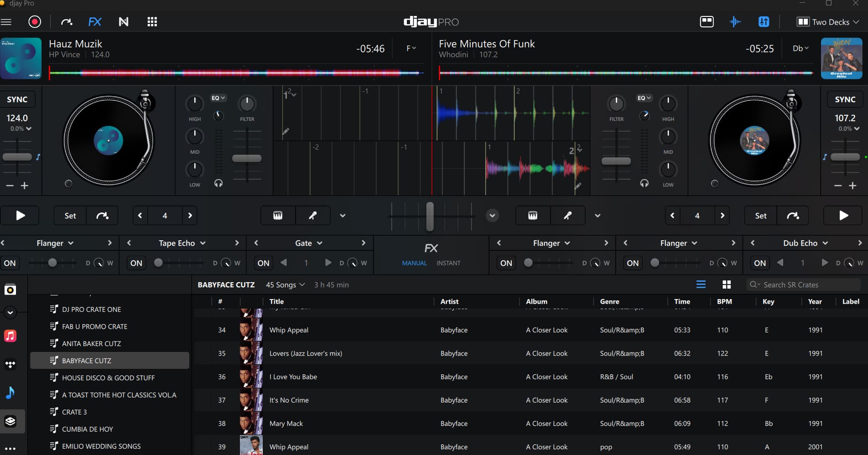Play the right deck track

[843, 216]
